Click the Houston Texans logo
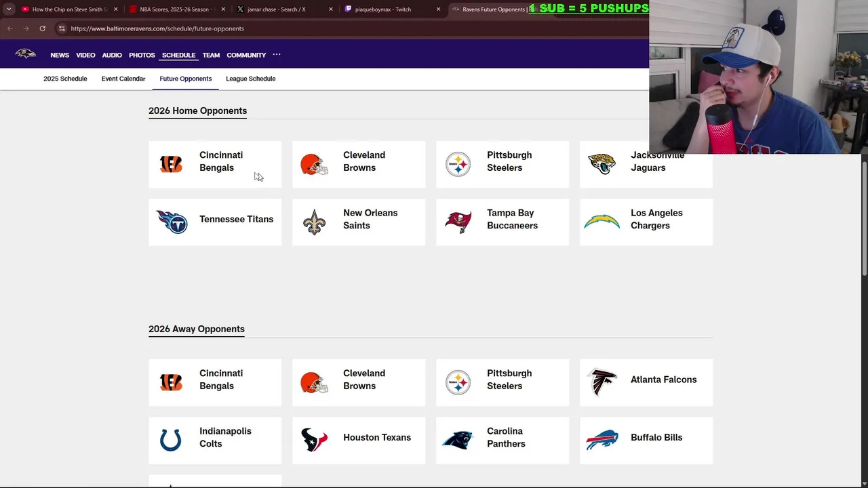 click(x=314, y=440)
